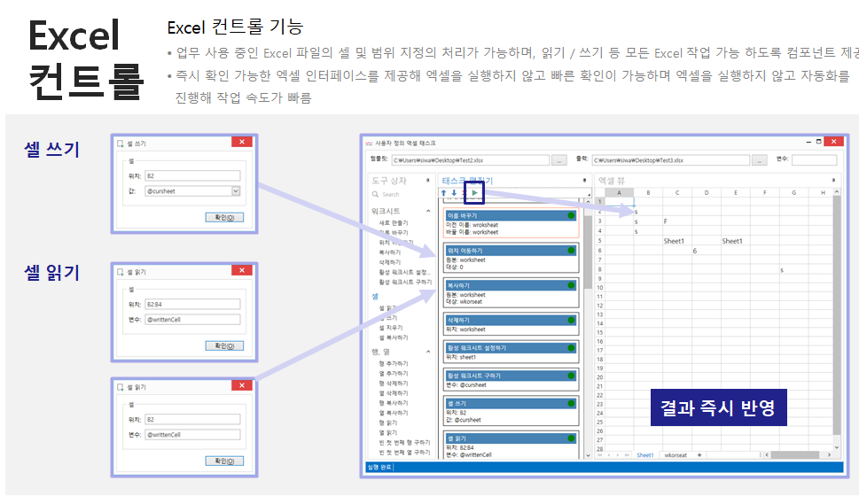Select the 이름 바꾸기 task card
Screen dimensions: 859x504
coord(511,223)
